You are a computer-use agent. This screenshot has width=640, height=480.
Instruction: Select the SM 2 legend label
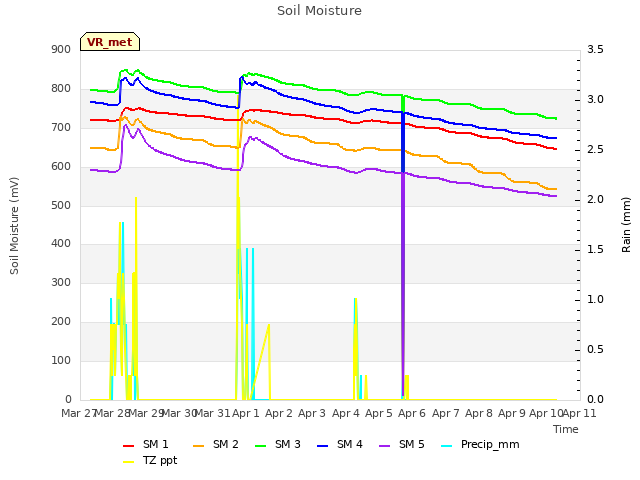(226, 444)
